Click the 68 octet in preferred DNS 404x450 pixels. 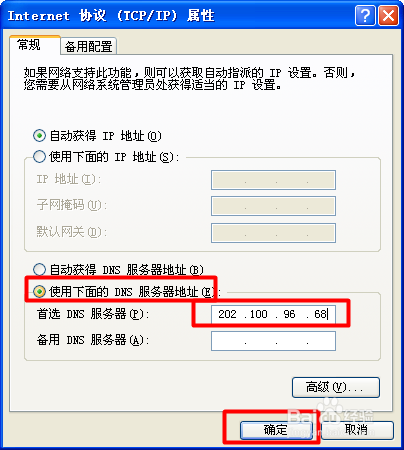click(320, 314)
